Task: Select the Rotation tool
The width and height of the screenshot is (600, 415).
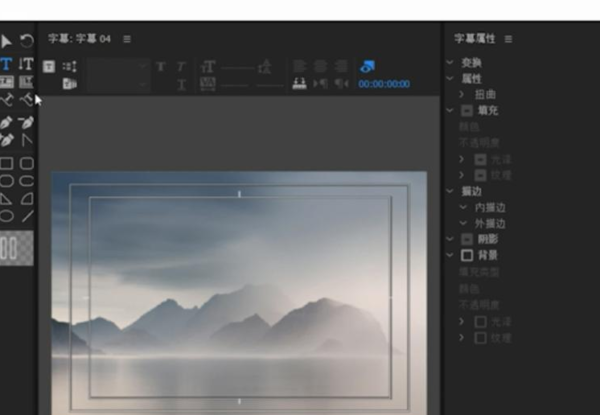Action: pos(27,41)
